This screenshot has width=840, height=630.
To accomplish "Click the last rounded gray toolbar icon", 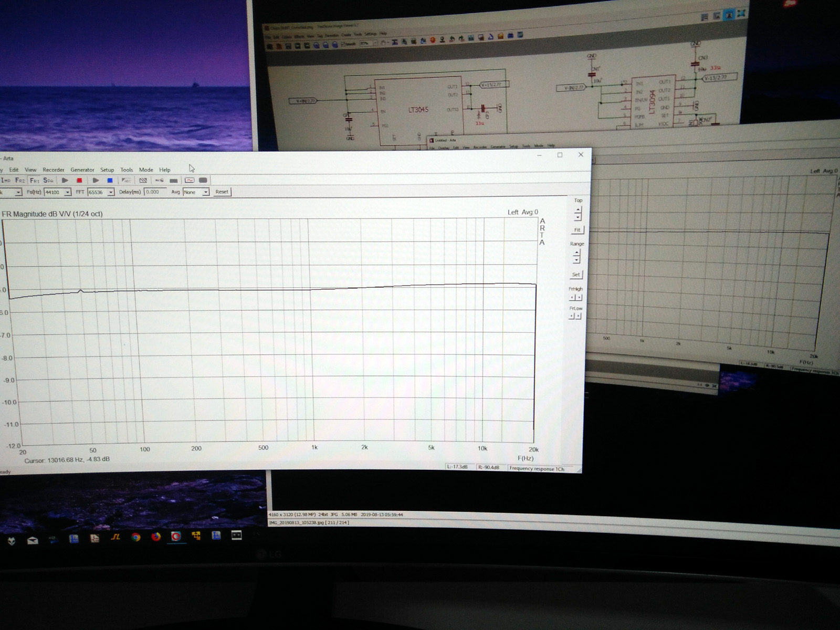I will click(x=203, y=180).
